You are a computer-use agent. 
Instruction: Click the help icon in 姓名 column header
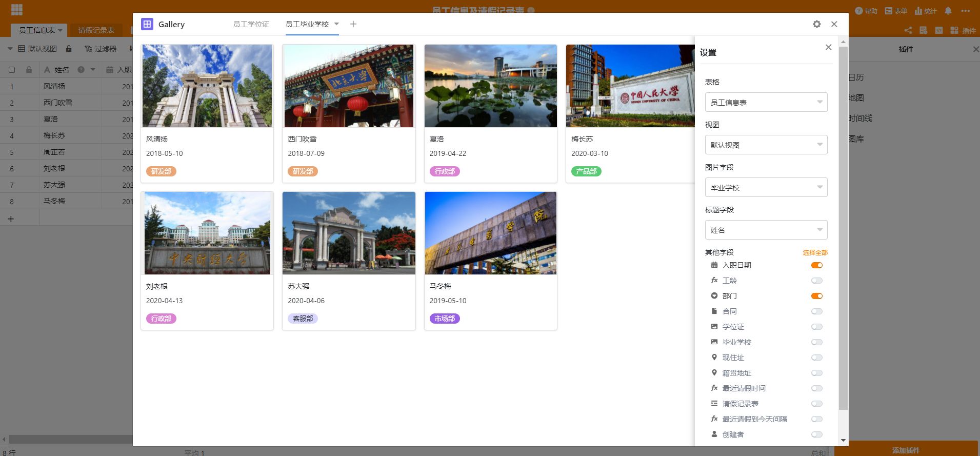click(81, 70)
